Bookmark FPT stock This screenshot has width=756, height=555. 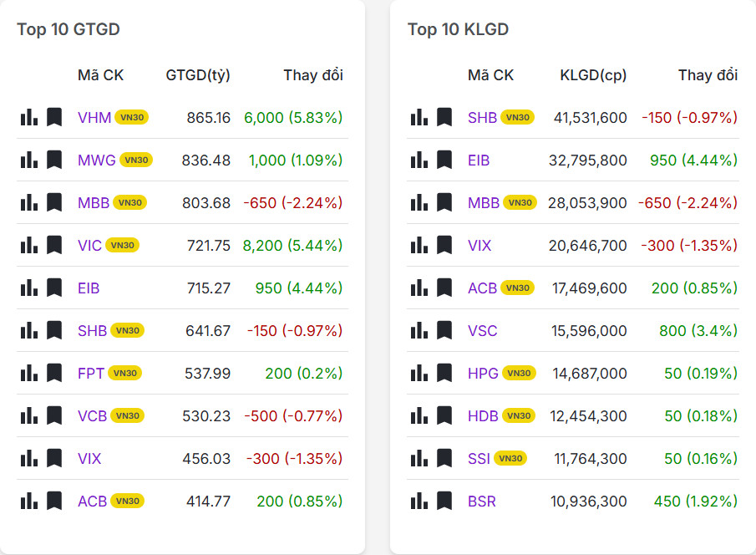pos(54,373)
